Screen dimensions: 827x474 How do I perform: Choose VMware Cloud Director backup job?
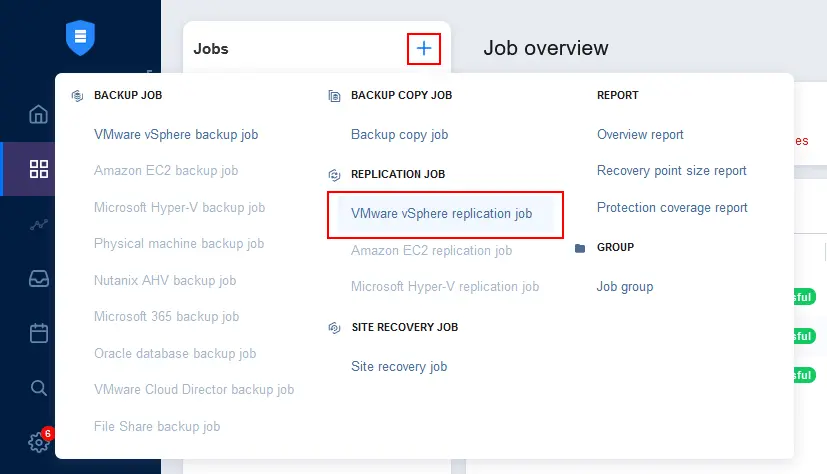point(194,390)
